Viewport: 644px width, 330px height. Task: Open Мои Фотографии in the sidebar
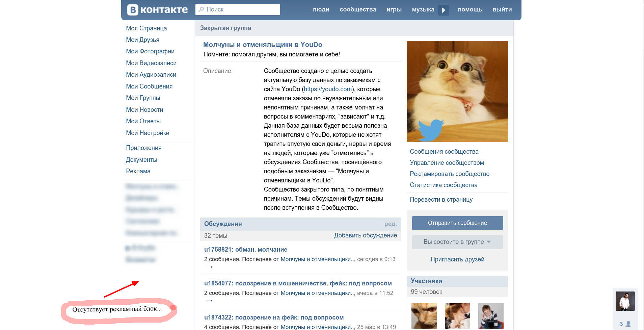point(150,51)
